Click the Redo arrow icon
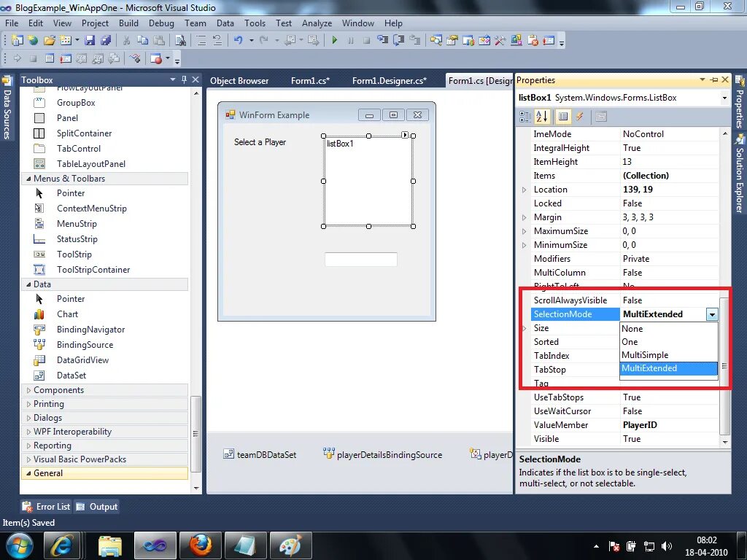The image size is (747, 560). pyautogui.click(x=263, y=41)
